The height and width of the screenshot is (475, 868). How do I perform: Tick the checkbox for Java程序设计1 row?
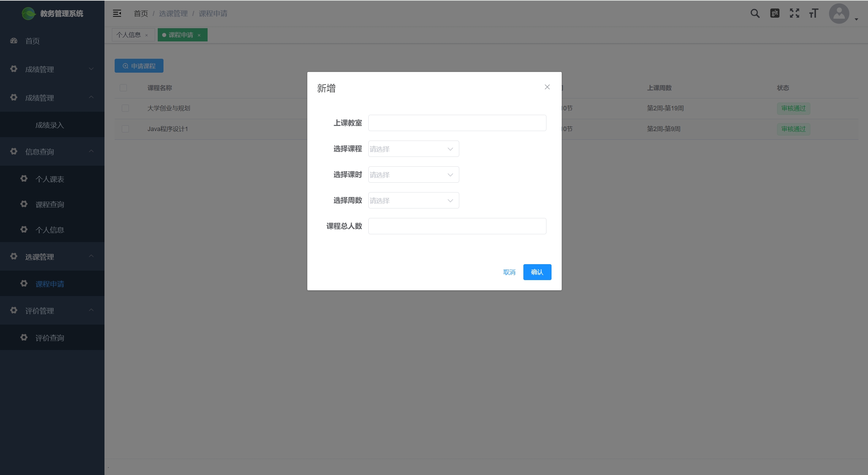(125, 129)
